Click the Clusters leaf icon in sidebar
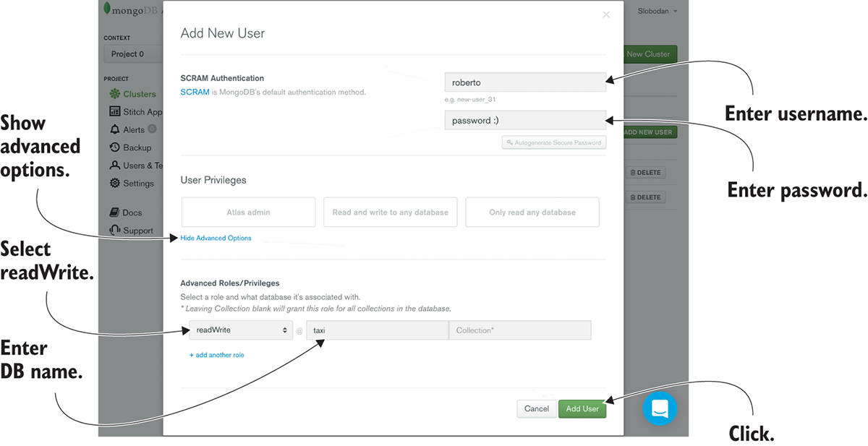868x446 pixels. point(114,94)
